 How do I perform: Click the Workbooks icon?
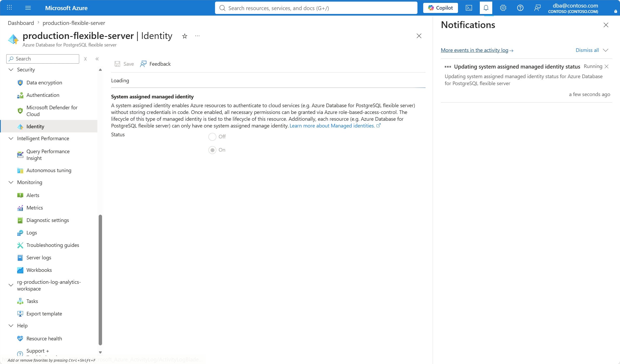pyautogui.click(x=20, y=270)
